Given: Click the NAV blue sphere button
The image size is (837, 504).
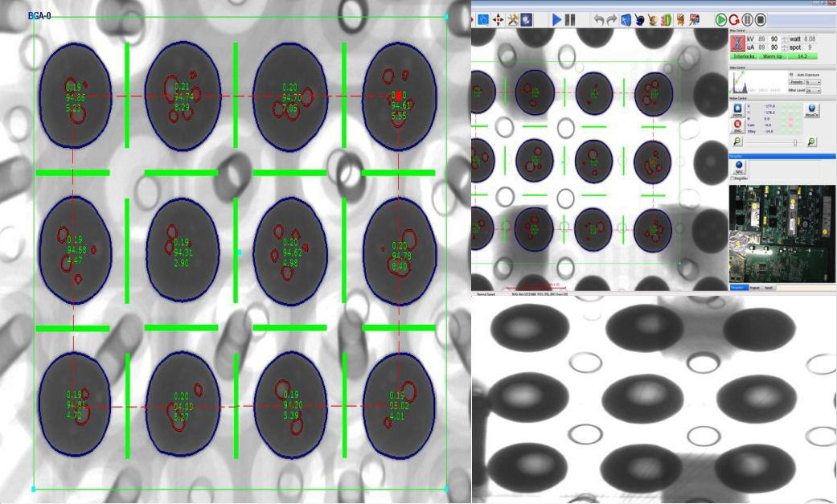Looking at the screenshot, I should [x=739, y=167].
